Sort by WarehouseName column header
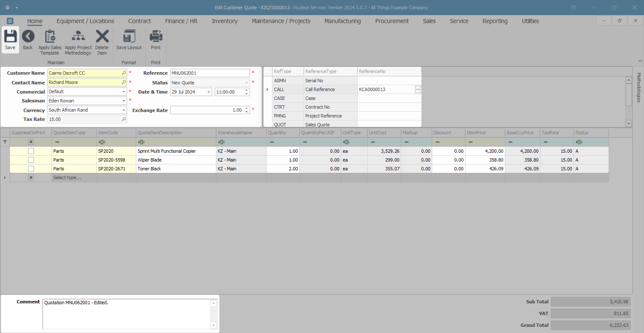 tap(241, 133)
